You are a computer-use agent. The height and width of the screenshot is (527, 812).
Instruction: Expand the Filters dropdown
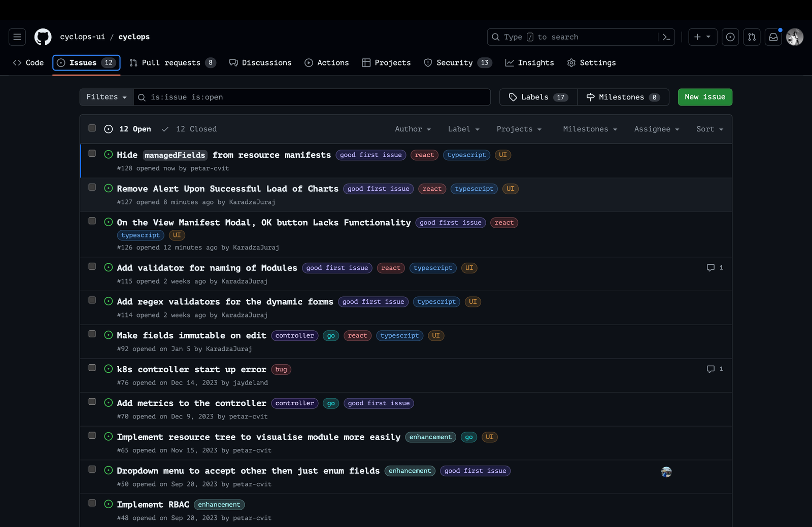click(x=107, y=97)
